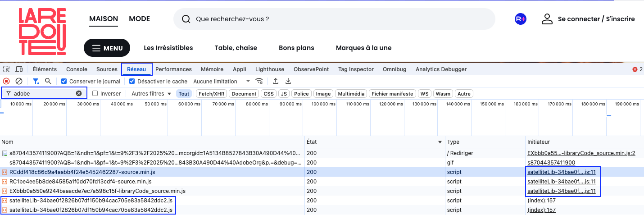Clear the adobe filter text

coord(79,94)
